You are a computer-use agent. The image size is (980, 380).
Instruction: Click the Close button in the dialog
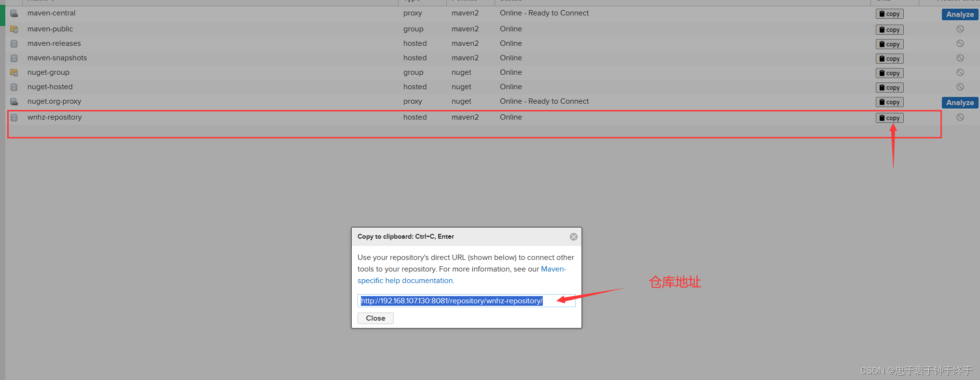coord(375,318)
